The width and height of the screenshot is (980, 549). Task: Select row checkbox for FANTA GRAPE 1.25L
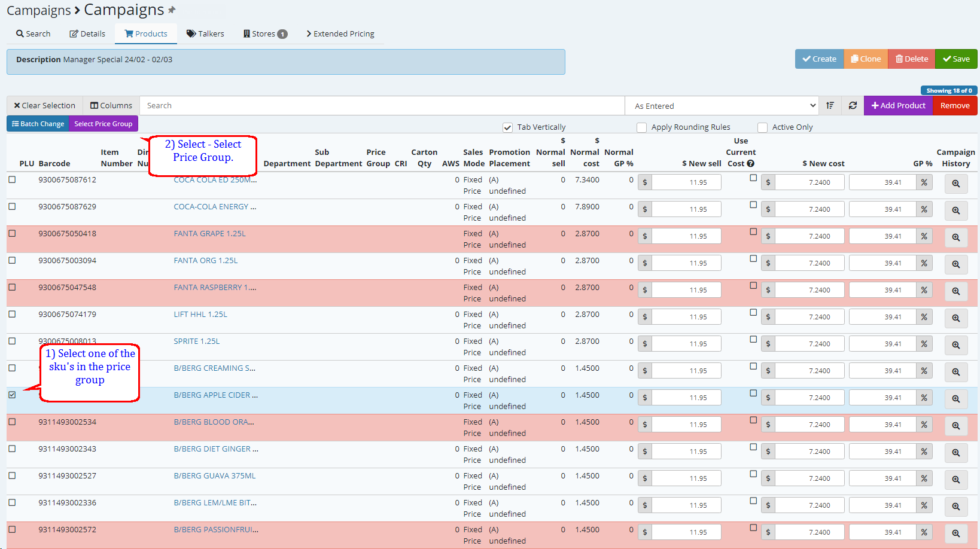click(x=12, y=233)
